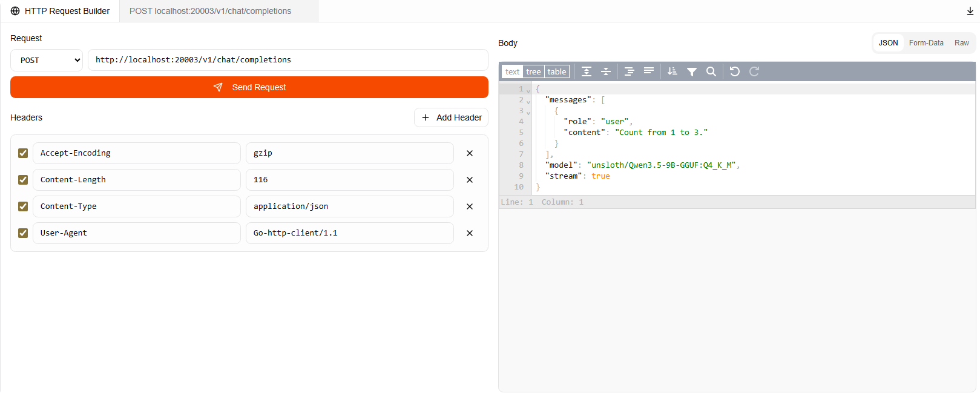Delete the Content-Type header row

click(x=470, y=206)
